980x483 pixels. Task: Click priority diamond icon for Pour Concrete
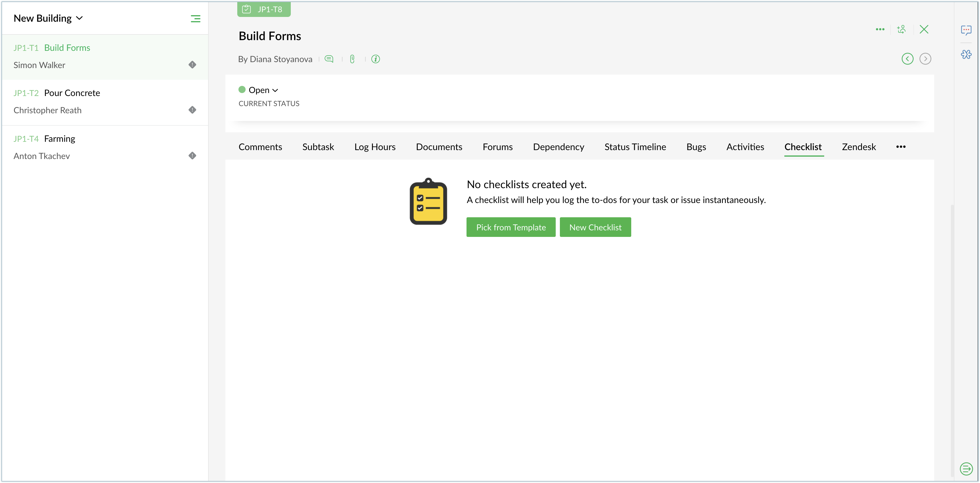click(x=192, y=110)
